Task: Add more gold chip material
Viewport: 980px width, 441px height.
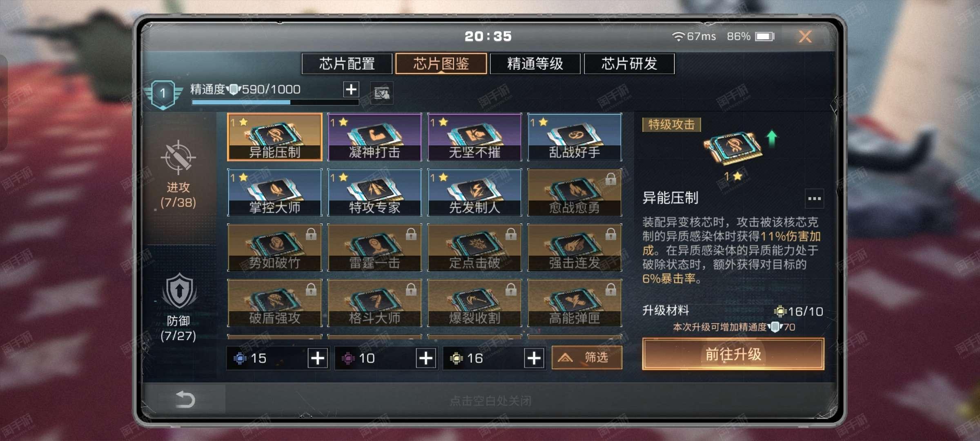Action: click(534, 358)
